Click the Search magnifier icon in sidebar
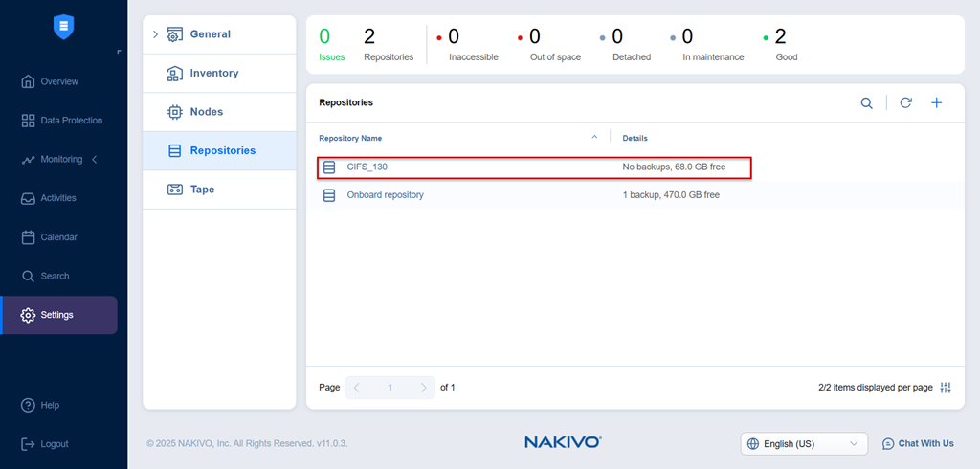The width and height of the screenshot is (980, 469). point(28,276)
